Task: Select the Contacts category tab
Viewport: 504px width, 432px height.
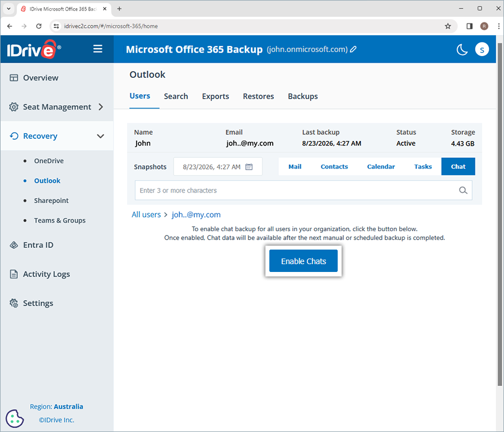Action: (x=334, y=167)
